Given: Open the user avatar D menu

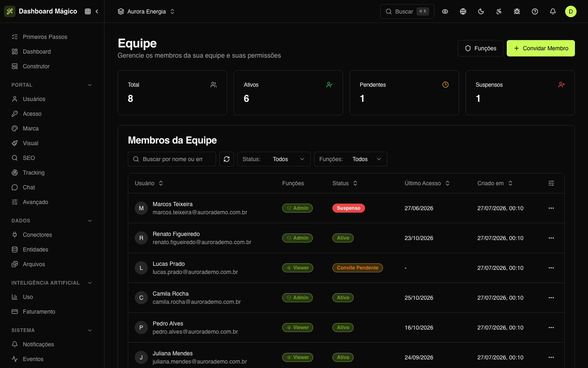Looking at the screenshot, I should click(571, 11).
